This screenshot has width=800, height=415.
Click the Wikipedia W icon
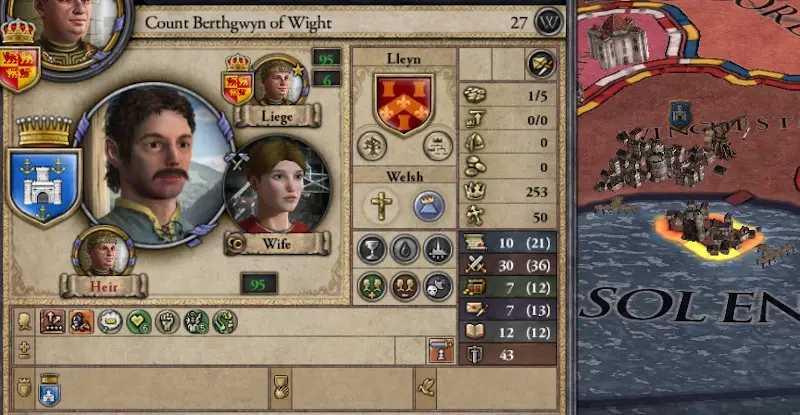tap(548, 22)
